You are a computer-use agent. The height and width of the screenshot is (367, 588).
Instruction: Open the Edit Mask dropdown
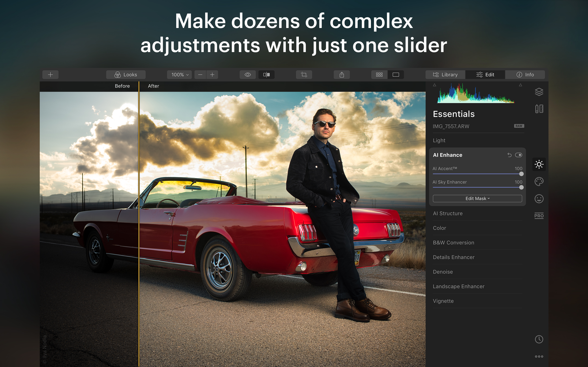(x=477, y=199)
